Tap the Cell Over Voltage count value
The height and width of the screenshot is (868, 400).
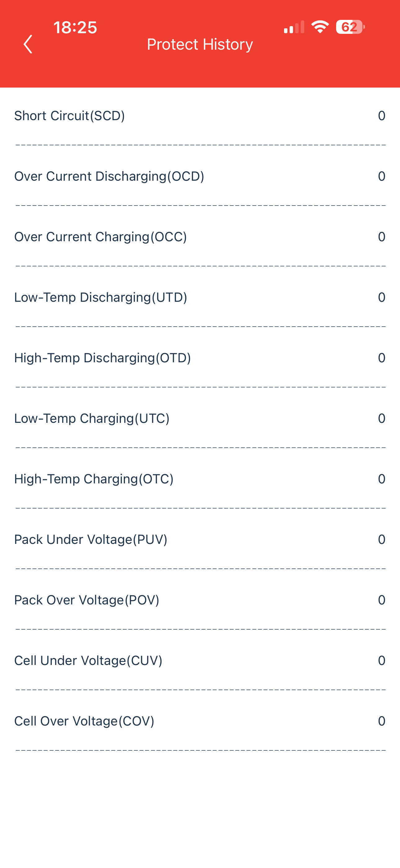click(x=381, y=721)
